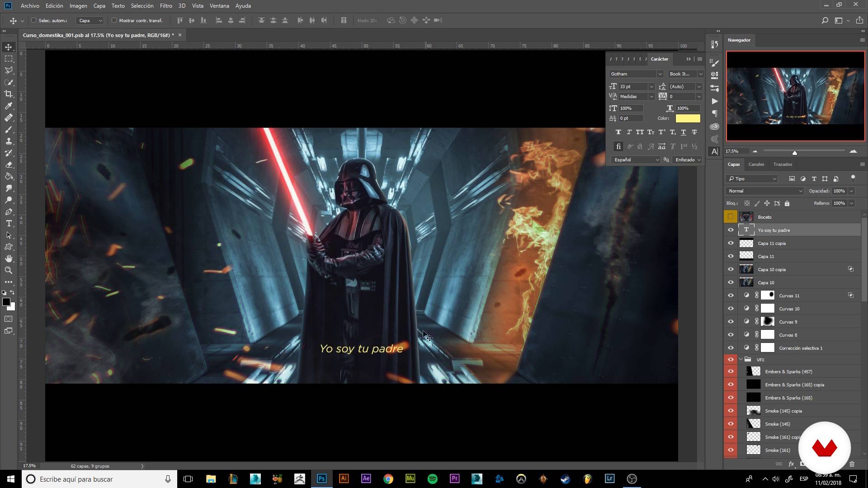
Task: Open the font size 33 pt dropdown
Action: point(651,87)
